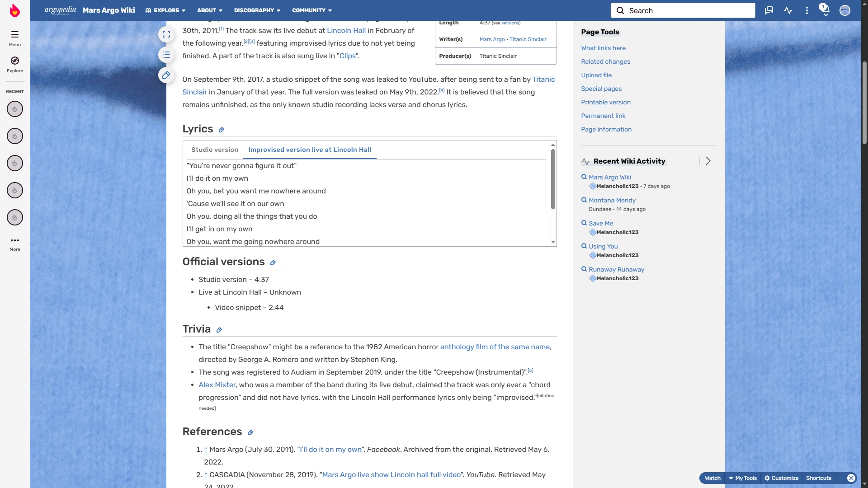Open the What links here link
The height and width of the screenshot is (488, 868).
click(x=603, y=48)
